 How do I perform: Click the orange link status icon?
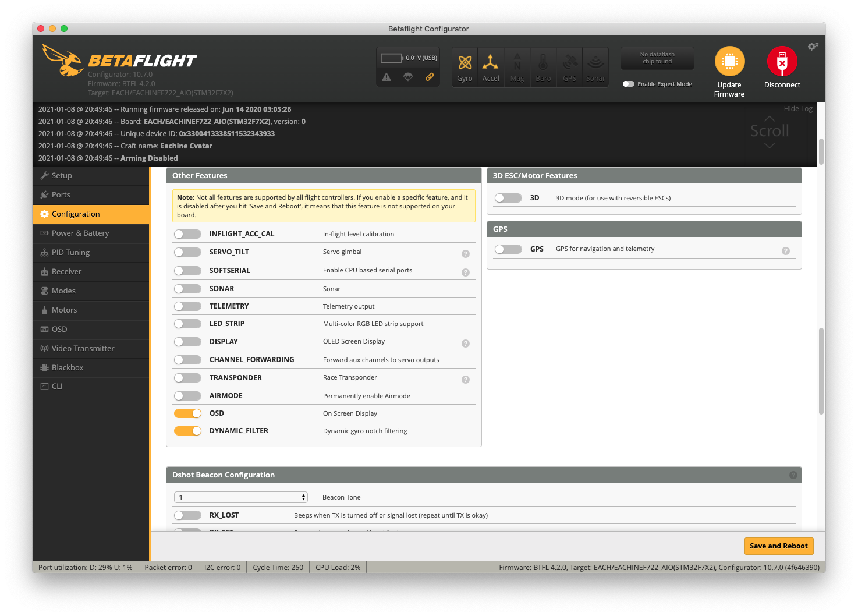430,77
